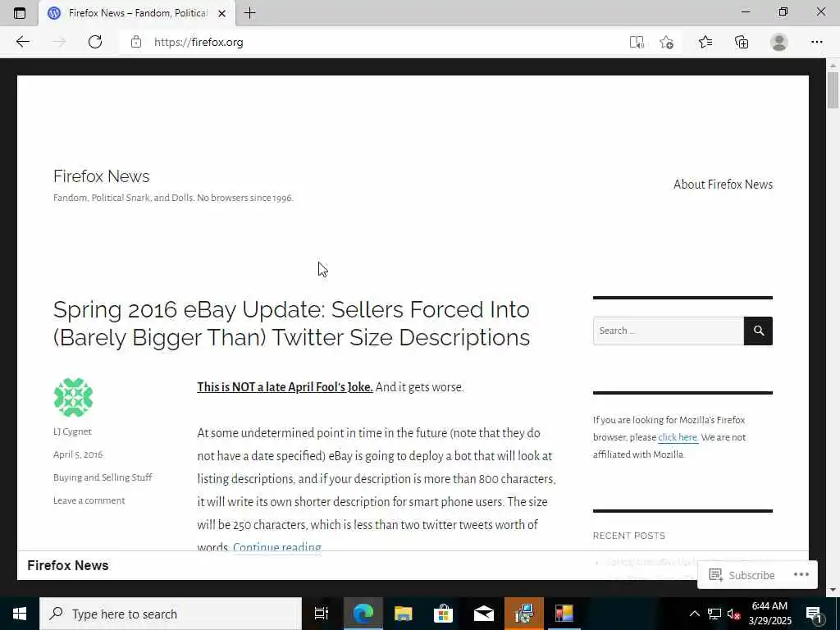840x630 pixels.
Task: Open the Settings and more ellipsis menu
Action: click(x=816, y=43)
